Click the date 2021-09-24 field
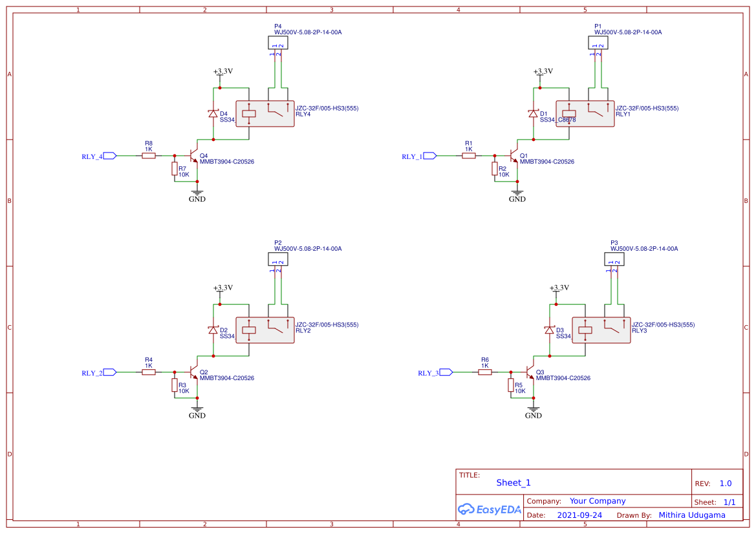The image size is (756, 534). coord(579,515)
